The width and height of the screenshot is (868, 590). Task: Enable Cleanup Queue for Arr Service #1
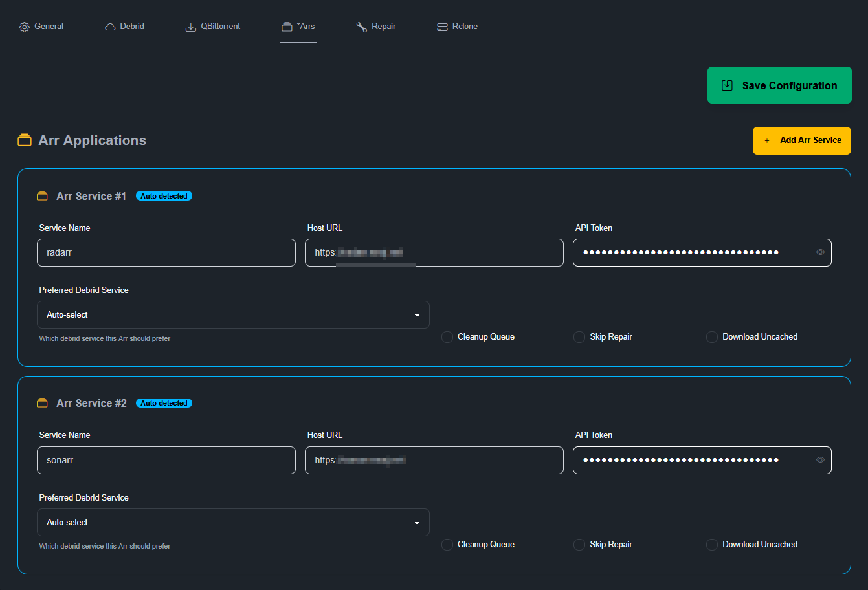(447, 337)
